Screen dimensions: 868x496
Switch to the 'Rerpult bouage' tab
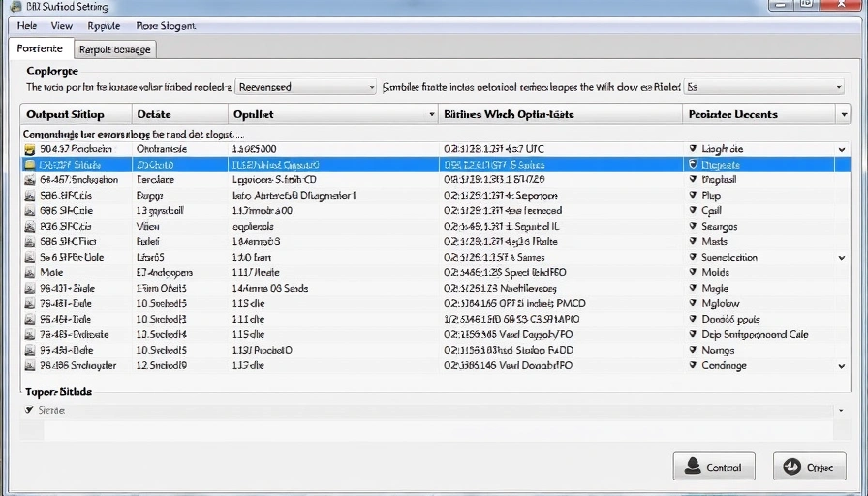(114, 49)
